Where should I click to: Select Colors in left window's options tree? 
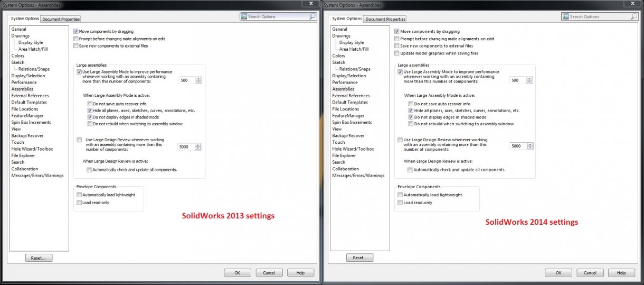click(x=17, y=56)
